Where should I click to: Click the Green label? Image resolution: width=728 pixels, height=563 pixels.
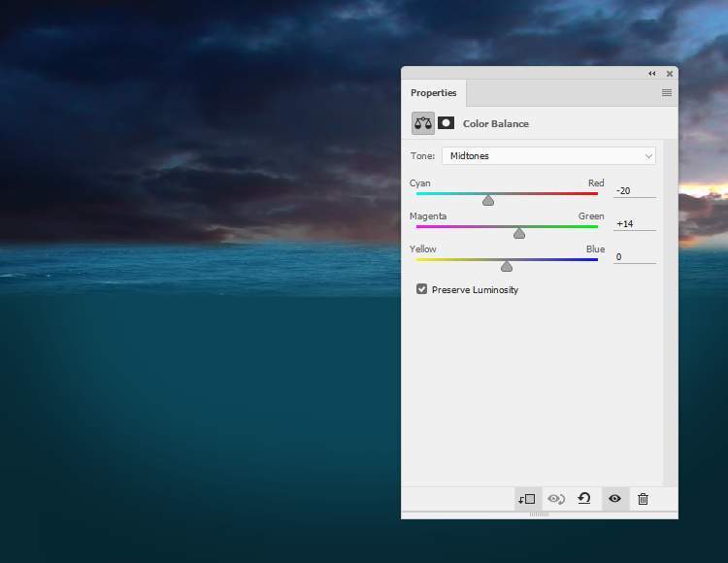(x=591, y=215)
